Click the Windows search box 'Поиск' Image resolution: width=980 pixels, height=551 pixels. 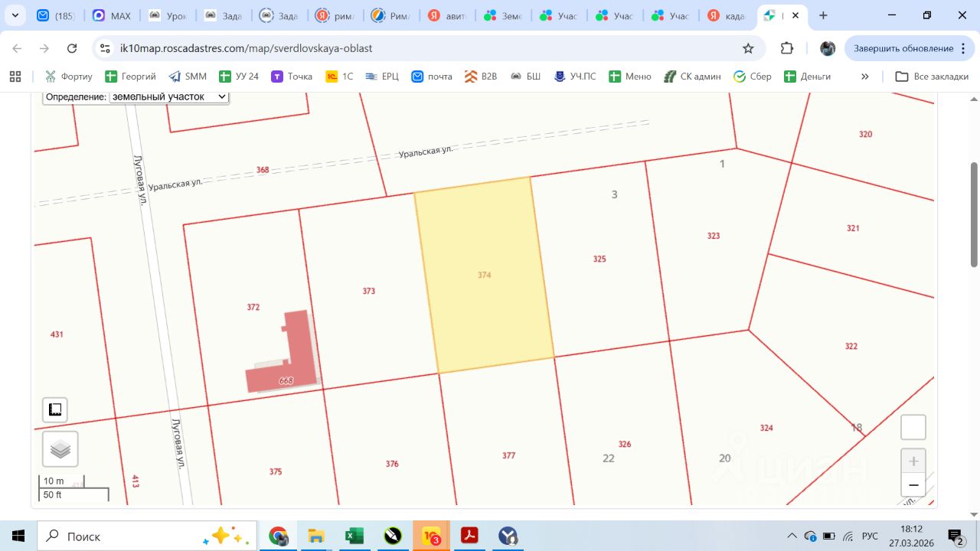[x=149, y=536]
